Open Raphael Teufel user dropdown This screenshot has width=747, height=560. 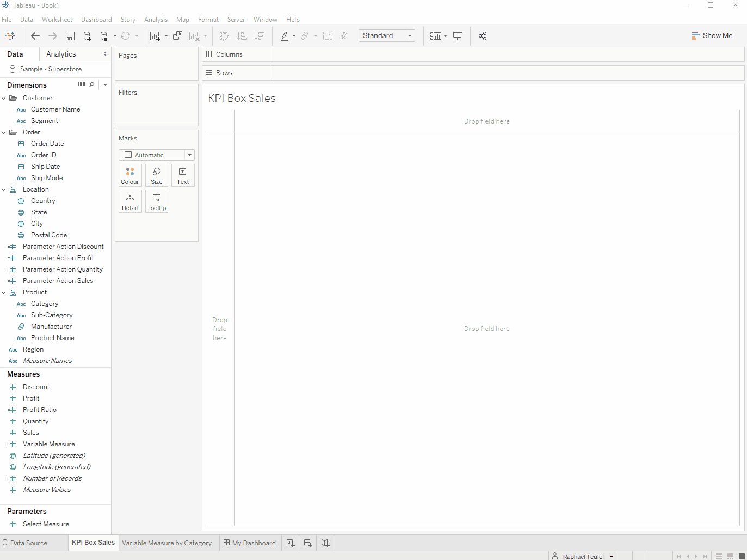[x=612, y=557]
